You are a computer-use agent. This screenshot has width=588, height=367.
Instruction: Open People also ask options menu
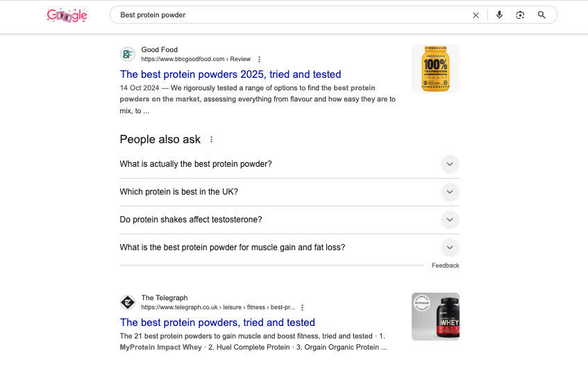tap(212, 139)
